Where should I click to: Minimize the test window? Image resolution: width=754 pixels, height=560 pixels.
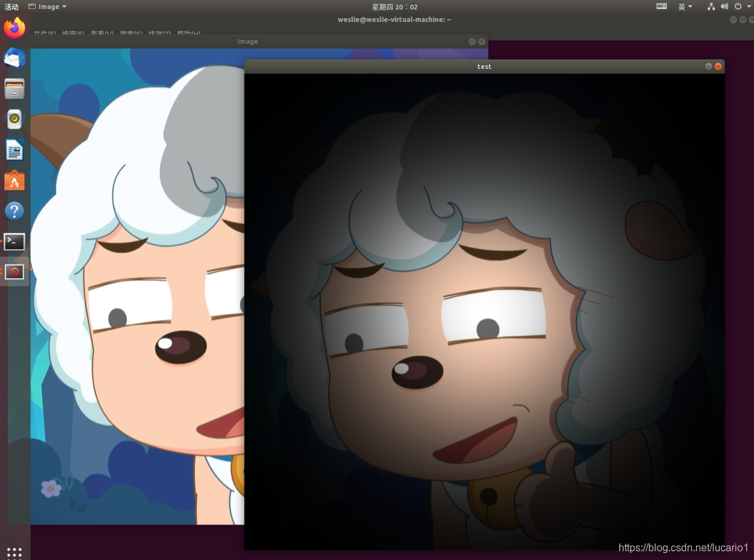(x=708, y=66)
